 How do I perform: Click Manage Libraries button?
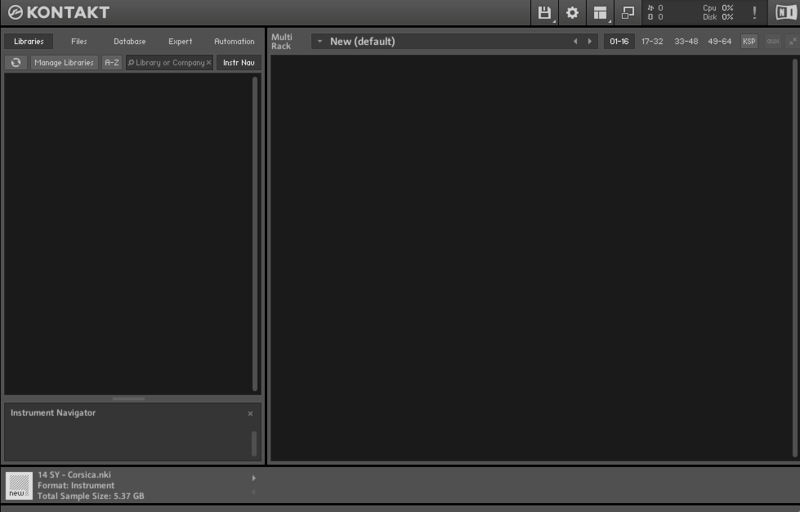point(64,63)
